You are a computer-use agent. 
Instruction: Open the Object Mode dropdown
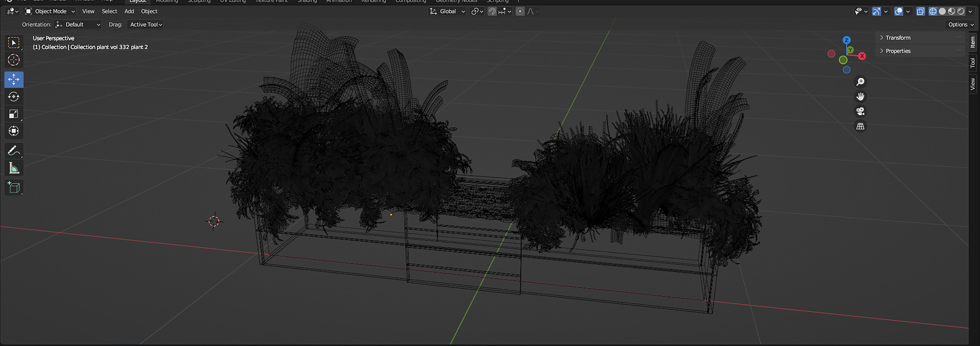pos(49,11)
